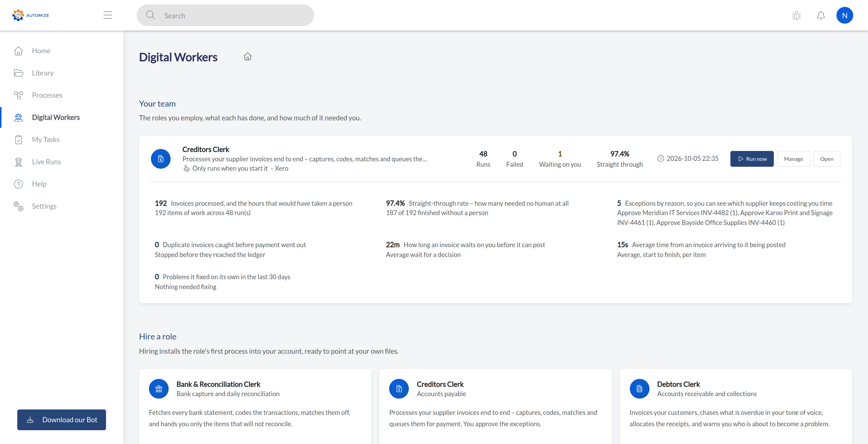
Task: Select Digital Workers sidebar label
Action: 56,117
